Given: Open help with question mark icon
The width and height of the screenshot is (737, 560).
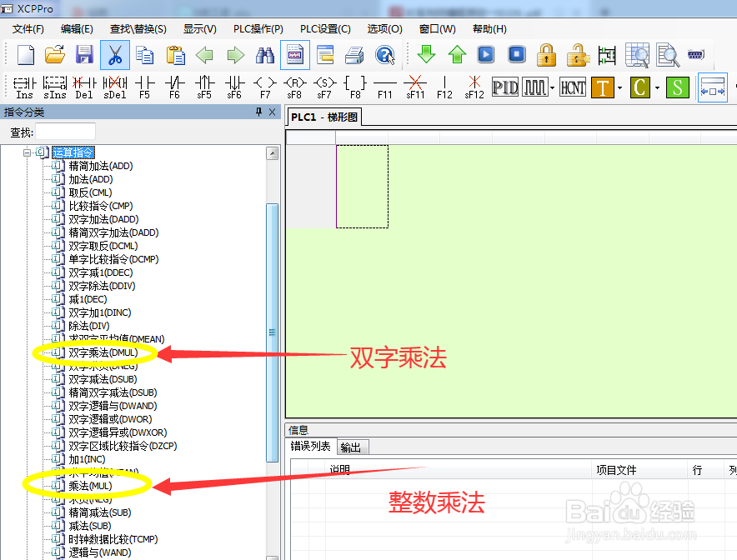Looking at the screenshot, I should pos(385,55).
